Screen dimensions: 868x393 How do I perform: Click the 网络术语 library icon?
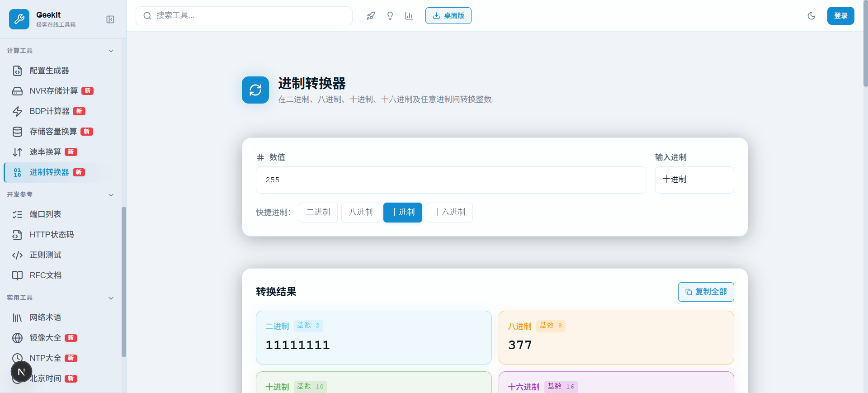point(17,317)
